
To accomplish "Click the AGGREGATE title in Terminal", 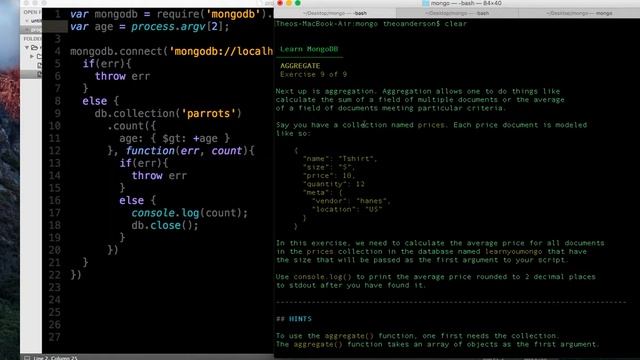I will (300, 66).
